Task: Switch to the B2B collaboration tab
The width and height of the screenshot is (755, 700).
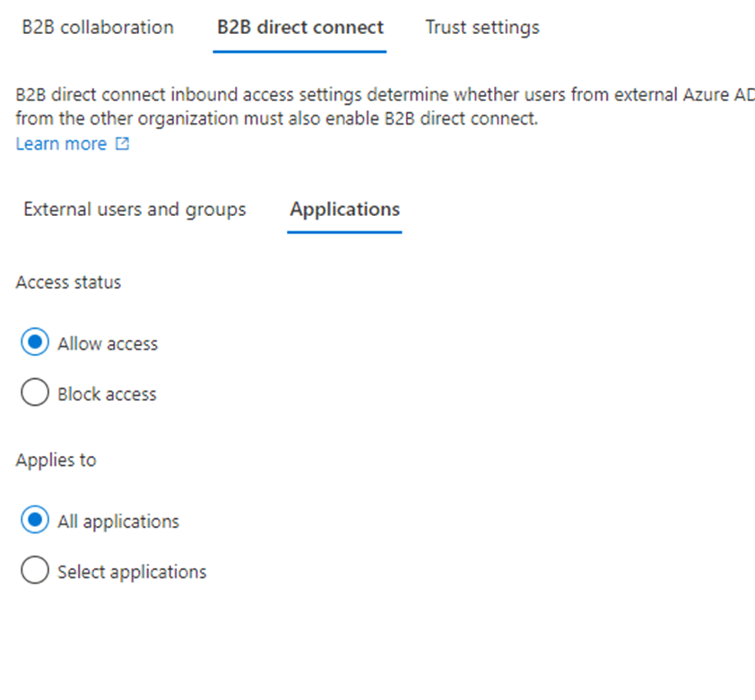Action: 98,27
